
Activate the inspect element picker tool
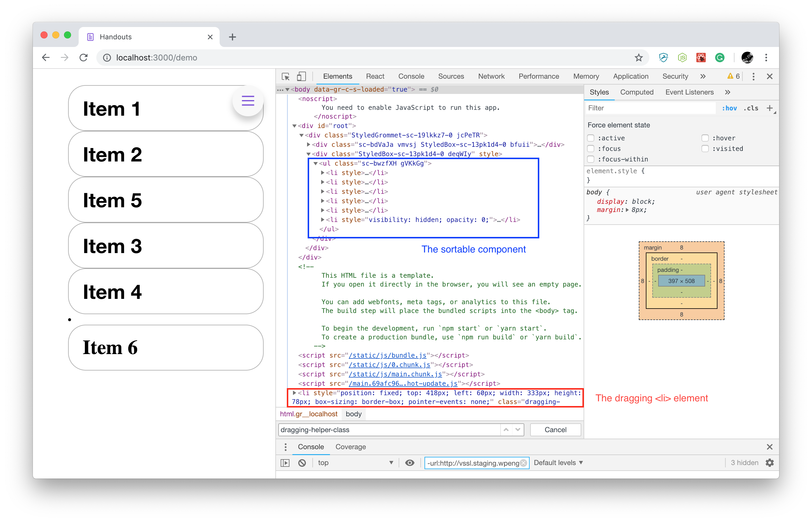(x=285, y=76)
